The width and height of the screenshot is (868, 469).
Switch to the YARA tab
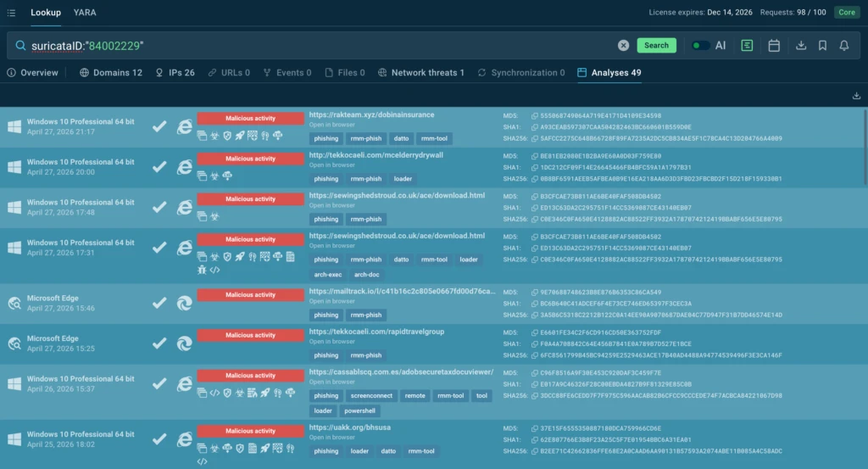[x=85, y=12]
